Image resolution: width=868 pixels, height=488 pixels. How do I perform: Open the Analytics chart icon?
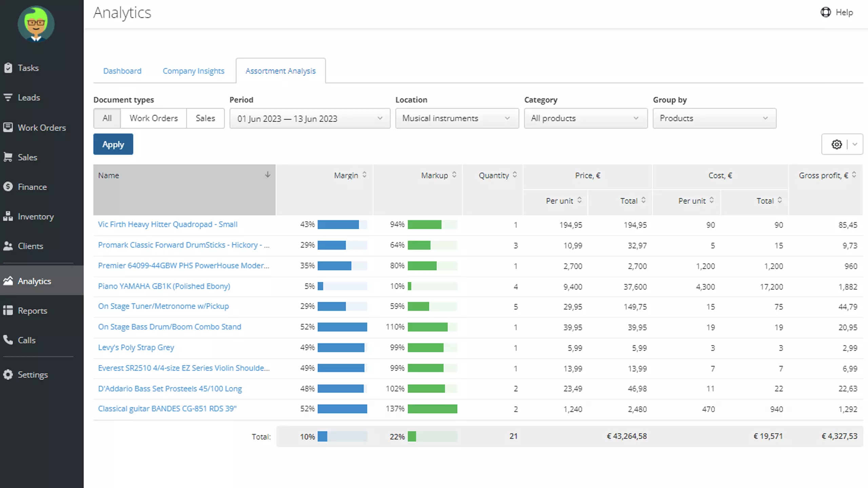pyautogui.click(x=8, y=281)
